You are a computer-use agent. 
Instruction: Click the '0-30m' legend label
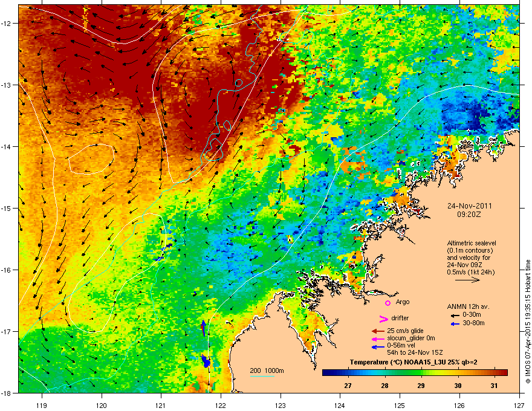click(472, 315)
